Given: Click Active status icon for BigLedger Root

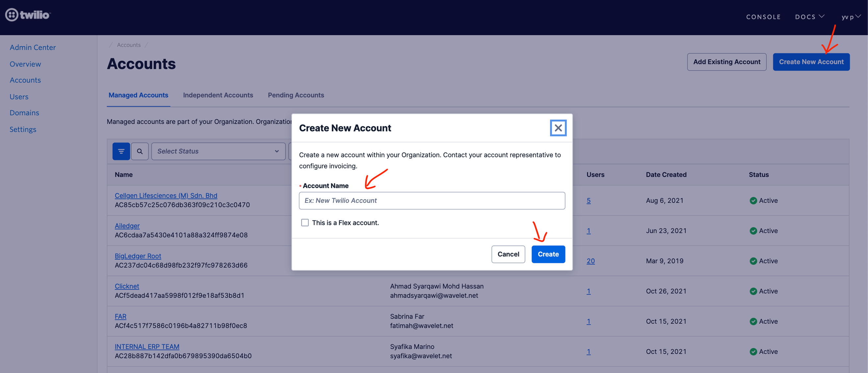Looking at the screenshot, I should coord(753,261).
